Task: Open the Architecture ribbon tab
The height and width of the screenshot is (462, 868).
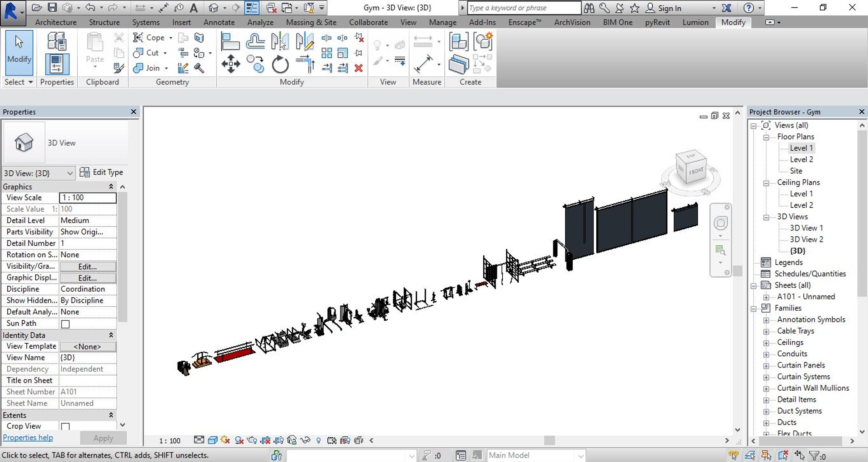Action: pyautogui.click(x=56, y=22)
